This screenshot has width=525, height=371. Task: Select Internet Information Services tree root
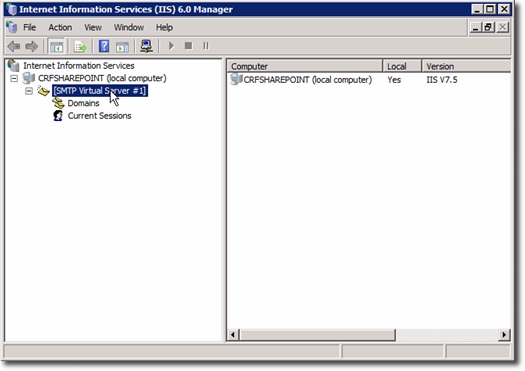[x=79, y=66]
